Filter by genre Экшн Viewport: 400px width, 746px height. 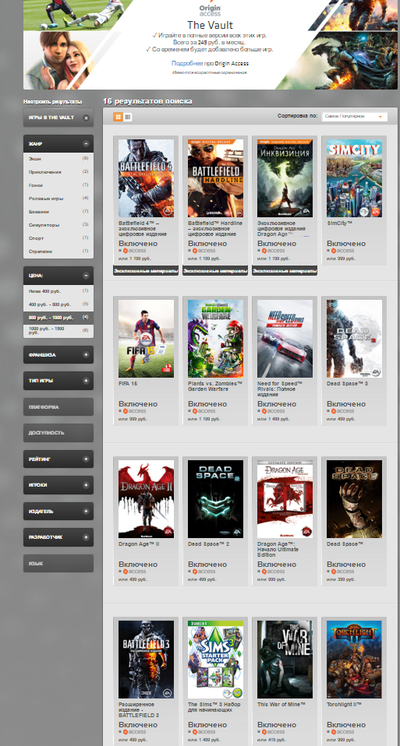pos(58,158)
